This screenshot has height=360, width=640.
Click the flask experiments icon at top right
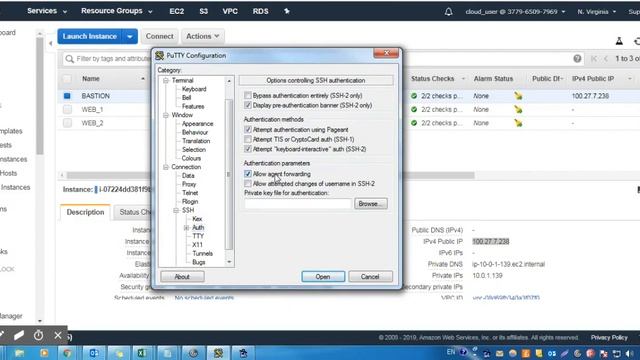tap(619, 41)
